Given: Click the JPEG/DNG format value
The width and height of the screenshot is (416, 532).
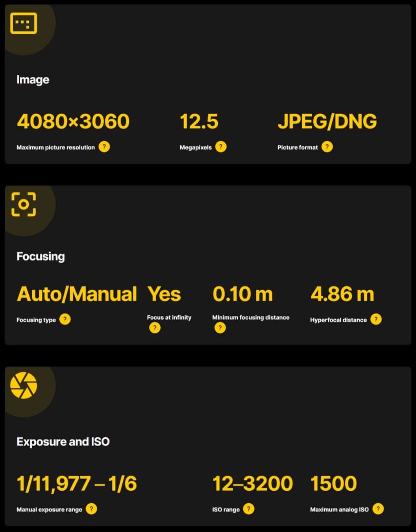Looking at the screenshot, I should click(x=327, y=121).
